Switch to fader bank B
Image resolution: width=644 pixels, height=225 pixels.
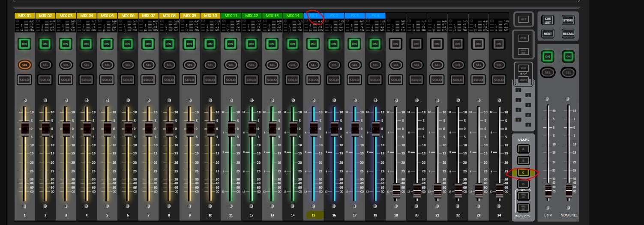tap(523, 161)
